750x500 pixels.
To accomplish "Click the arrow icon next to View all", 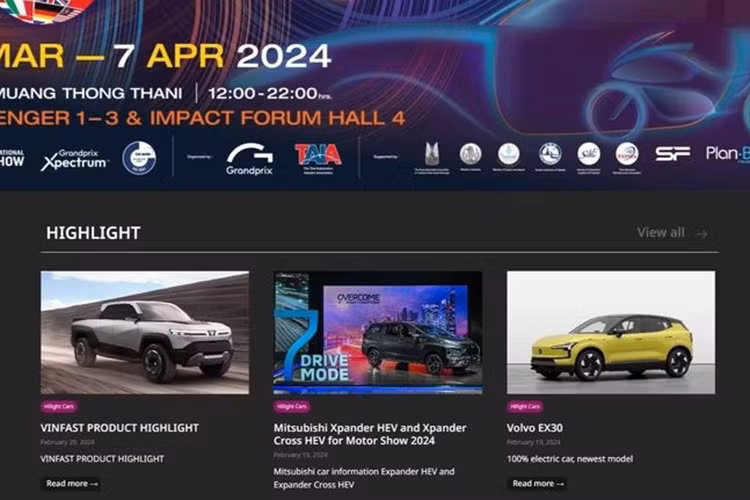I will click(x=702, y=234).
